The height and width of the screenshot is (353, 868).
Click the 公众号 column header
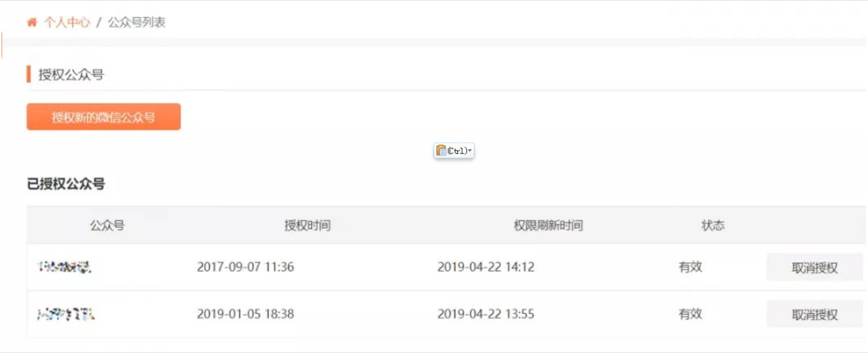tap(107, 225)
